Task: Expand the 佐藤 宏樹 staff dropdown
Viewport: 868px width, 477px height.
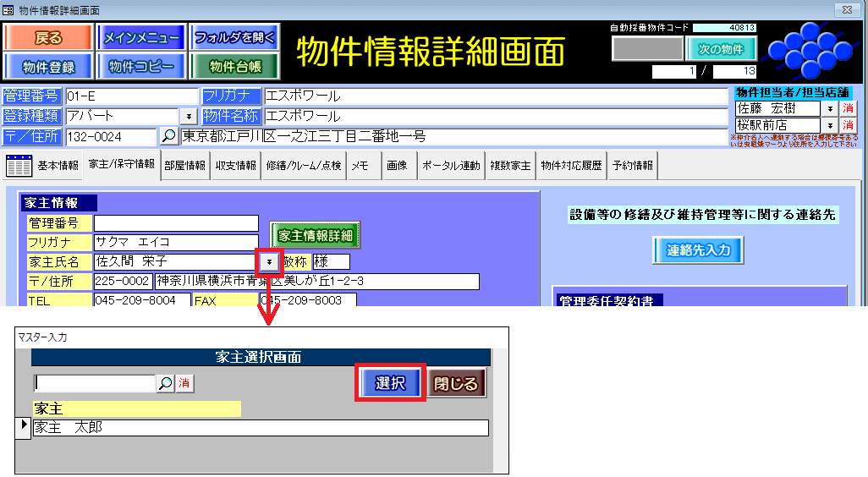Action: (x=829, y=109)
